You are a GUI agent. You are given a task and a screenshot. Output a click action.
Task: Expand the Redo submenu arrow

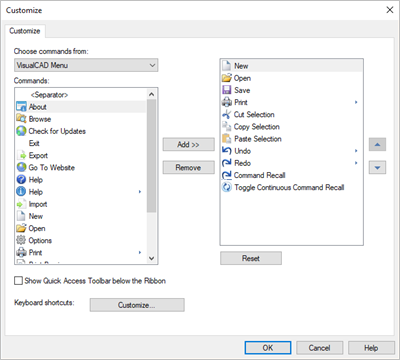point(356,163)
